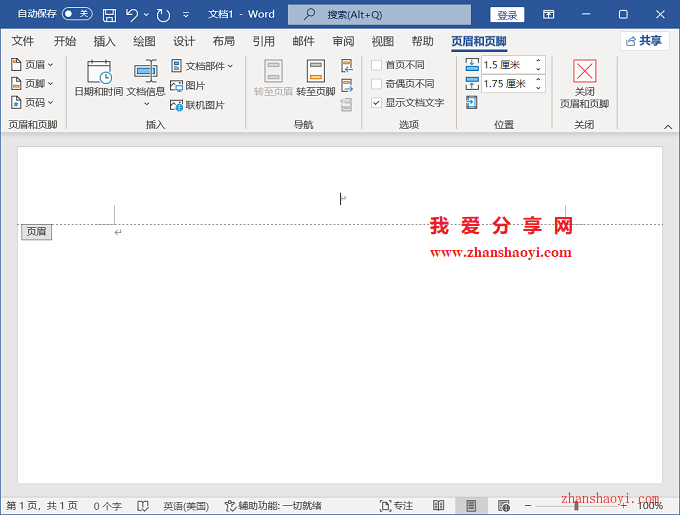Jump to the previous header section
Screen dimensions: 680x515
[x=347, y=66]
